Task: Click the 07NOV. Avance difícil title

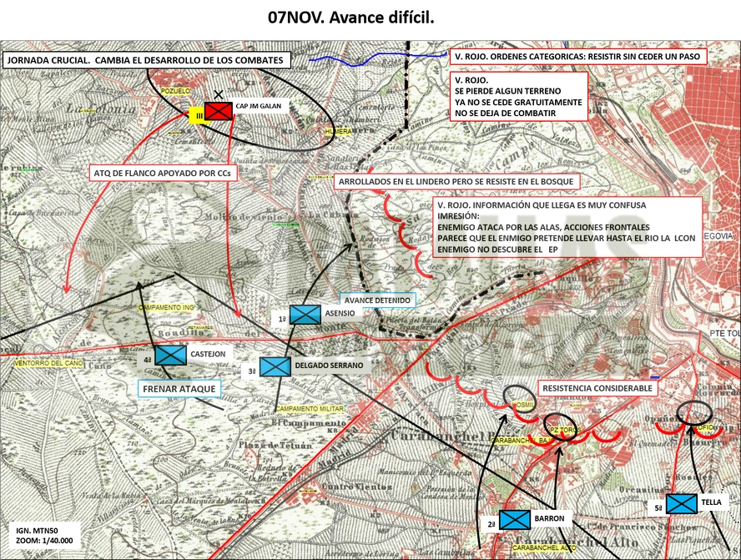Action: [x=350, y=18]
